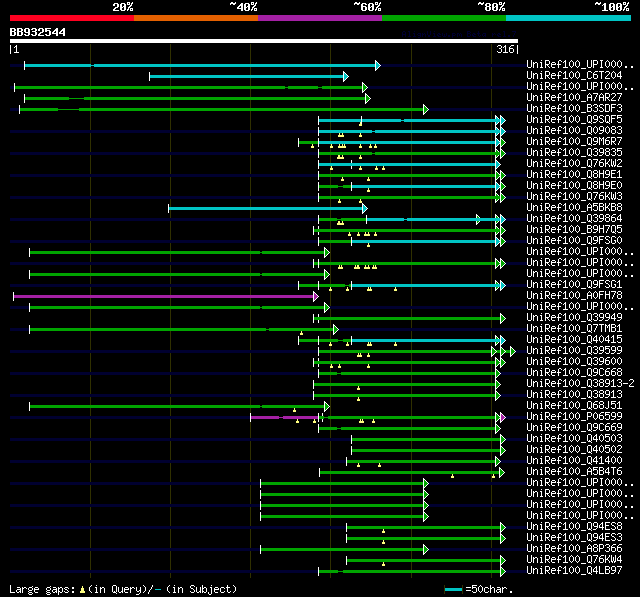Viewport: 640px width, 597px height.
Task: Select the UniRef100_Q4LB97 label
Action: coord(574,571)
